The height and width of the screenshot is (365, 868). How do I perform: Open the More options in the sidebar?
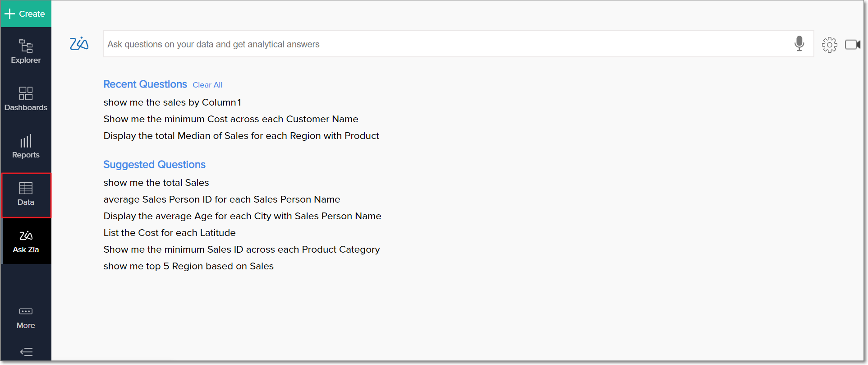pyautogui.click(x=26, y=318)
